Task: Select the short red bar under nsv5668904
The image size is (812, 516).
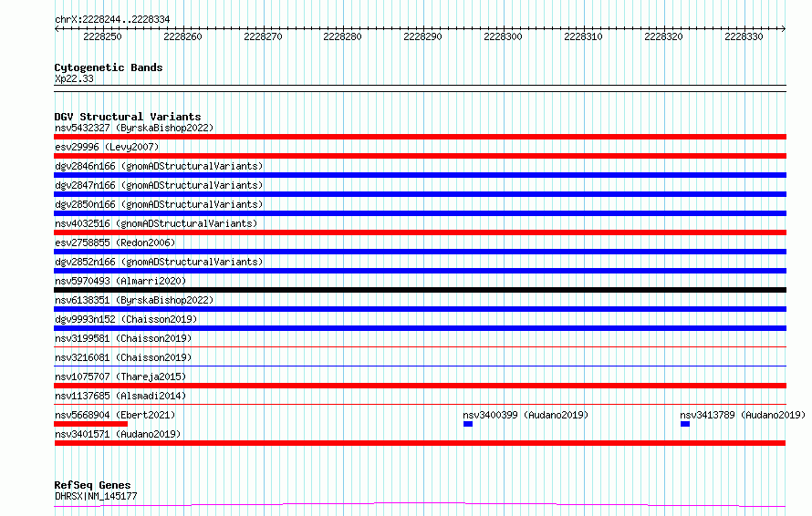Action: (x=90, y=424)
